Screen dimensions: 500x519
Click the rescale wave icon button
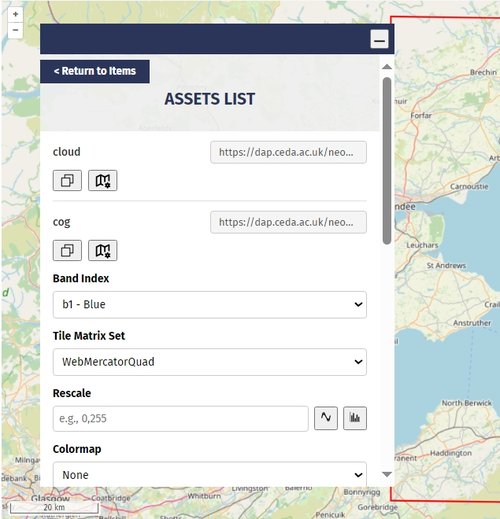(x=326, y=418)
